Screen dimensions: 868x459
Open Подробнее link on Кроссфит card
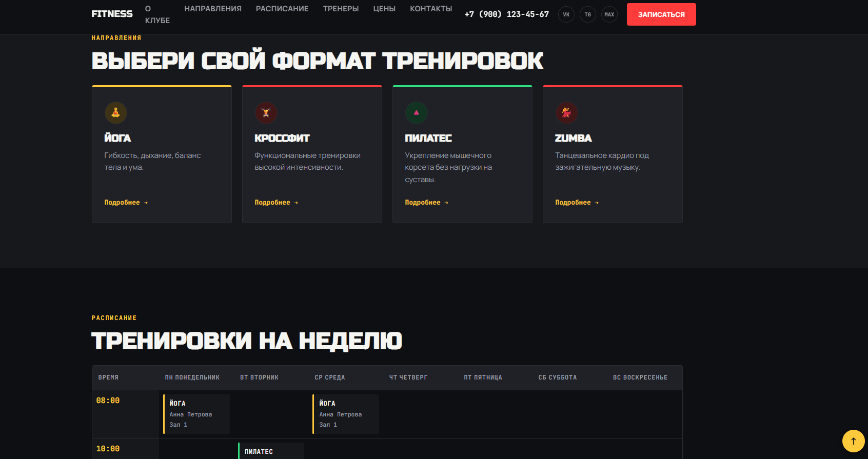277,203
